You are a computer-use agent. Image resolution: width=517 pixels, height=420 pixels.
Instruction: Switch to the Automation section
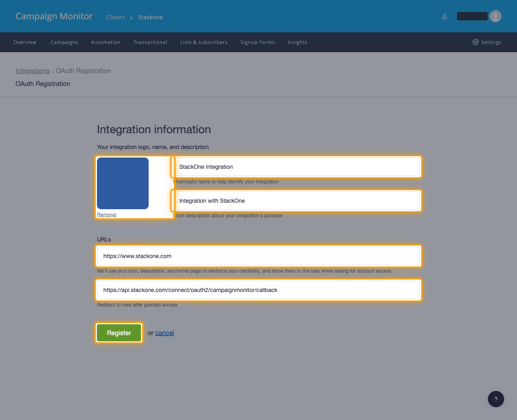(106, 42)
